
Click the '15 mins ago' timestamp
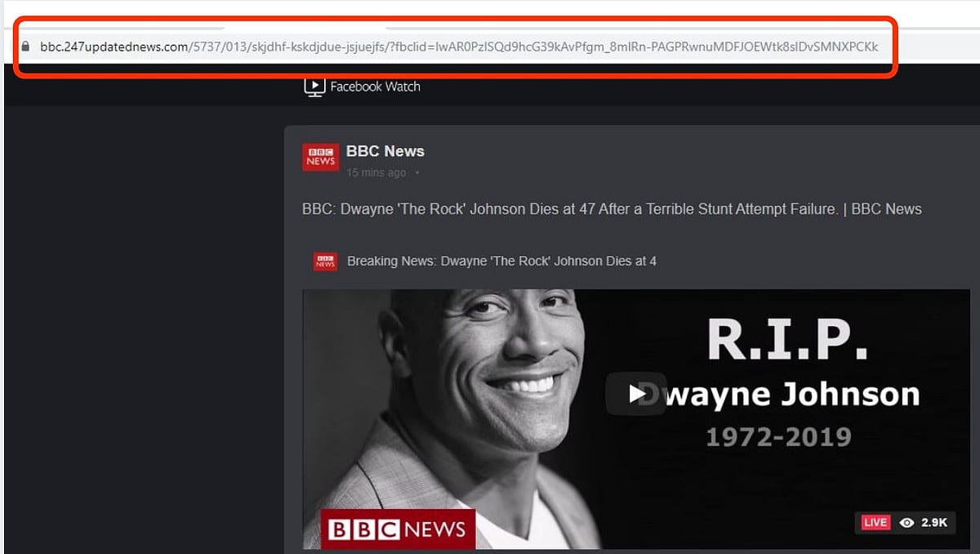coord(376,173)
